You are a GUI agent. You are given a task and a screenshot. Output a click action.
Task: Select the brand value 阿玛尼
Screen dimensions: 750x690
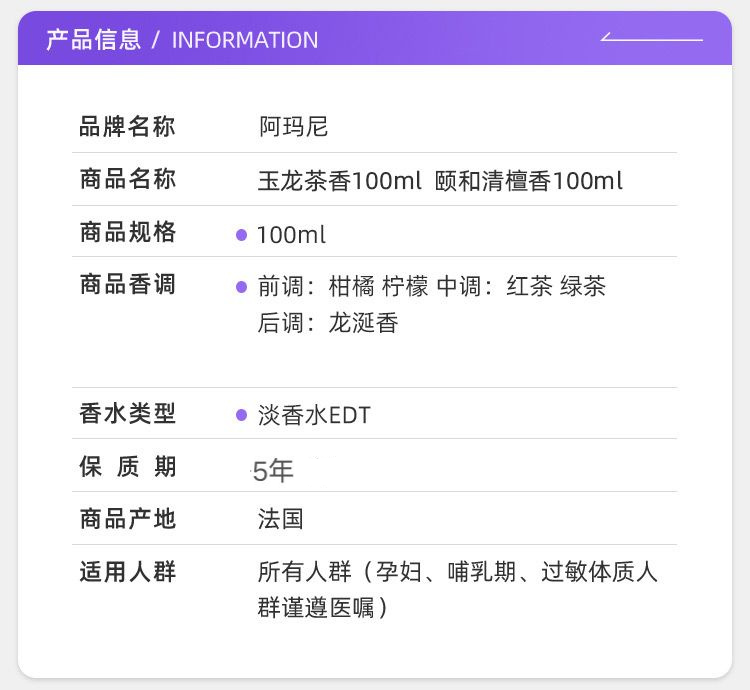(x=293, y=127)
